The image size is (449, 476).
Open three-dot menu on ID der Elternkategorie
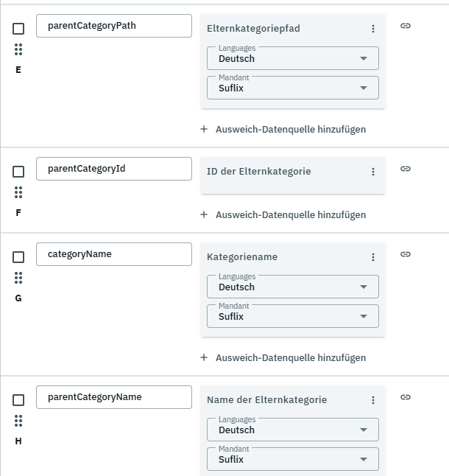point(373,172)
